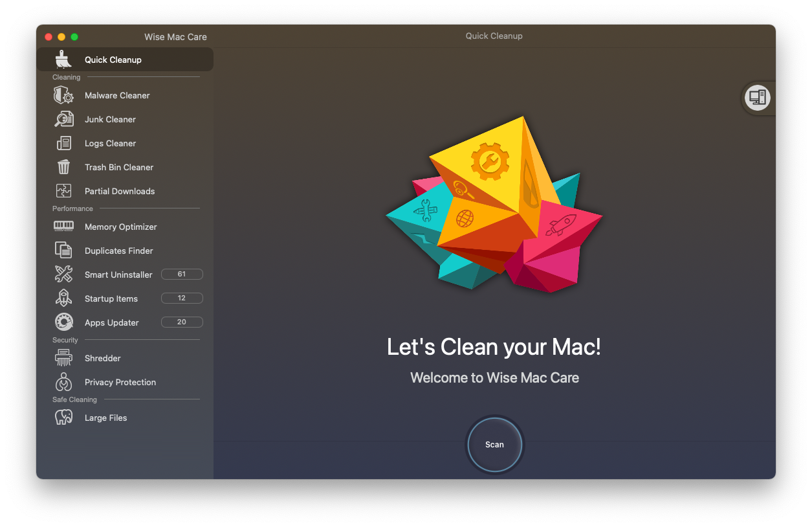The height and width of the screenshot is (527, 812).
Task: Click the Startup Items rocket icon
Action: click(x=63, y=298)
